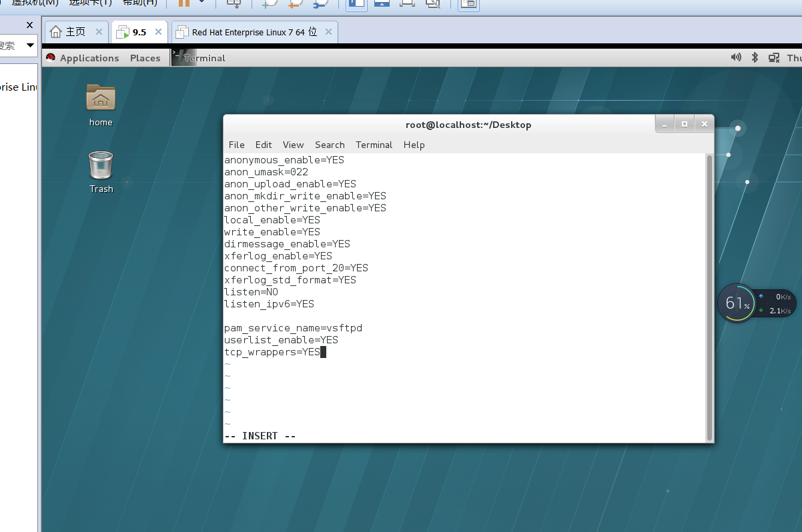Viewport: 802px width, 532px height.
Task: Switch to the 主页 home tab
Action: point(69,32)
